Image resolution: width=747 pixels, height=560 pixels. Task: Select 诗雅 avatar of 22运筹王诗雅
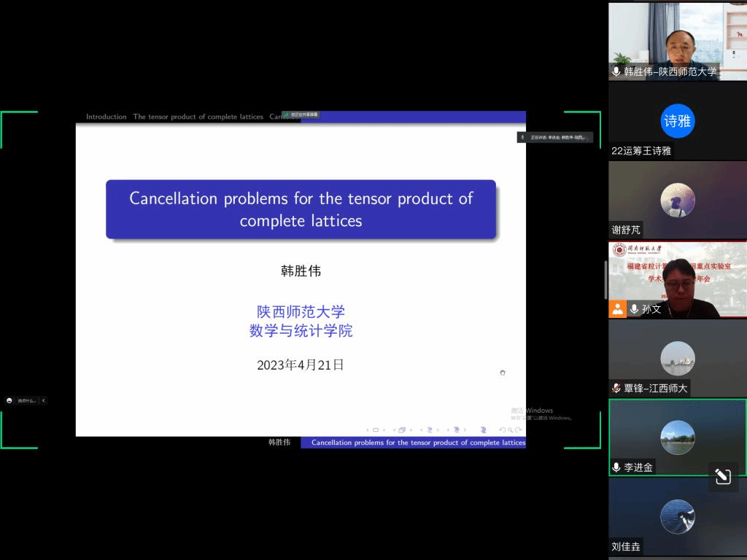[677, 121]
